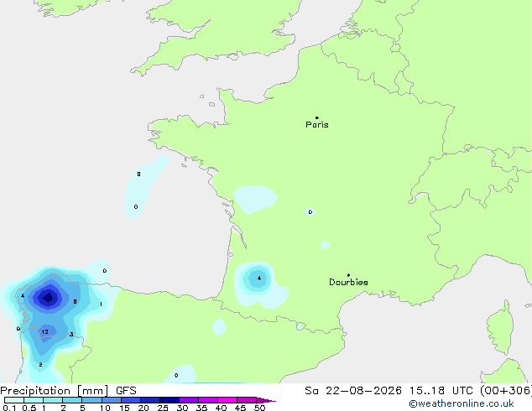Click the 'Precipitation [mm] GFS' title
Viewport: 532px width, 411px height.
pos(68,391)
